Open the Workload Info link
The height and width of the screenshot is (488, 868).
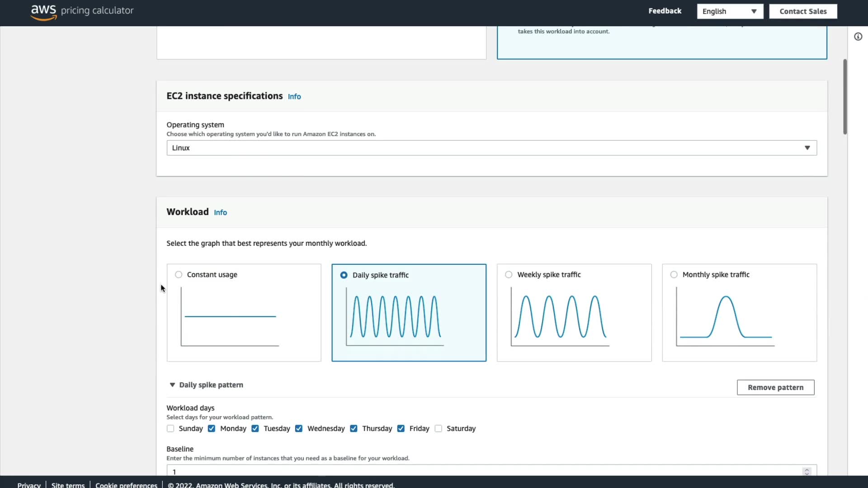(220, 212)
